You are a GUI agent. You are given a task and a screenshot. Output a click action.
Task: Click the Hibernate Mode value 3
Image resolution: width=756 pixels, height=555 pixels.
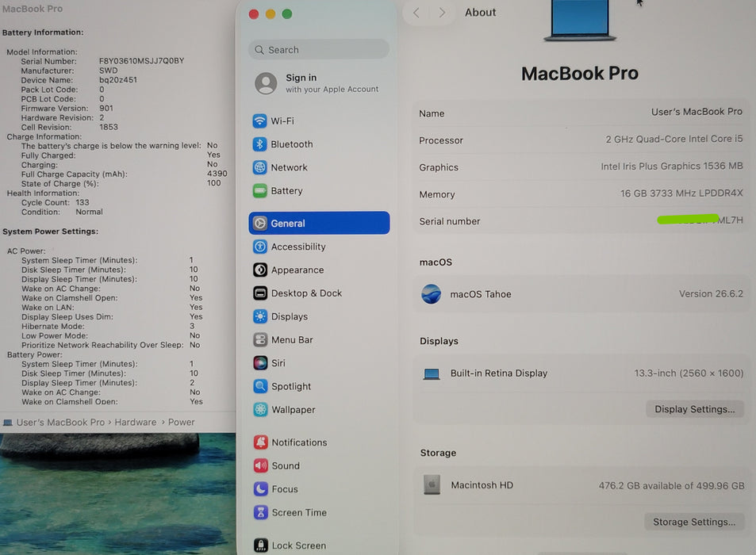click(x=192, y=326)
